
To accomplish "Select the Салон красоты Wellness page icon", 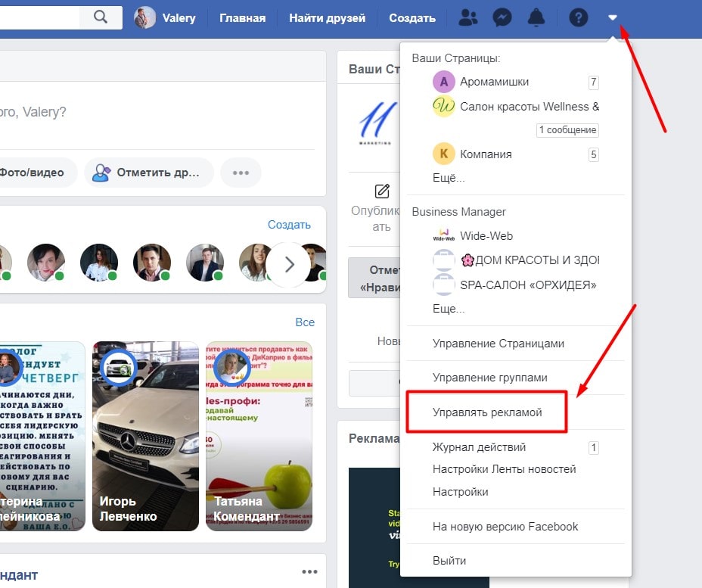I will [x=443, y=106].
